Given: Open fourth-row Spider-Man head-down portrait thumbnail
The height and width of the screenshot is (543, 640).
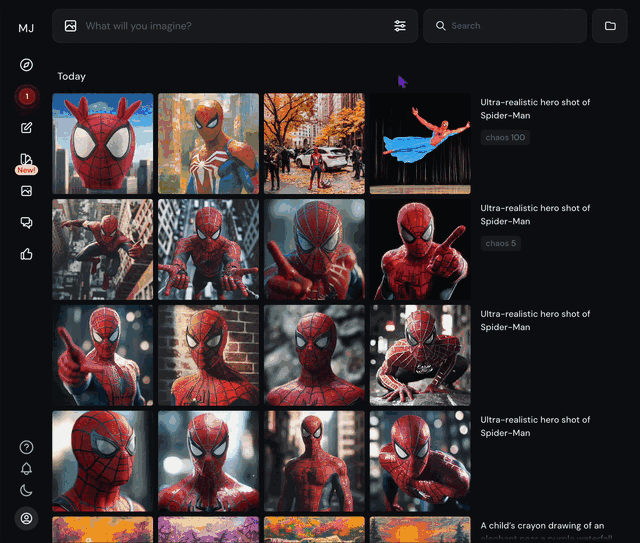Looking at the screenshot, I should pos(208,461).
